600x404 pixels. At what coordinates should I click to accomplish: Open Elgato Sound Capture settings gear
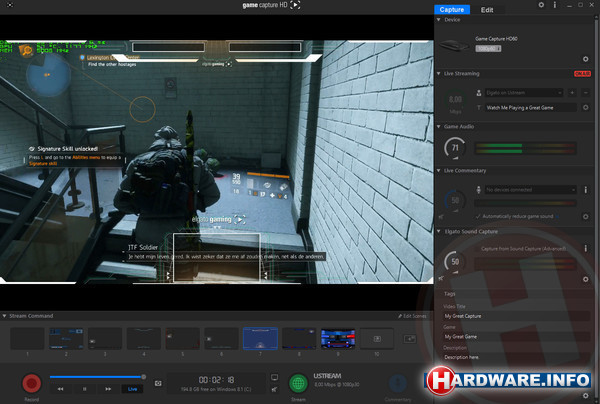pyautogui.click(x=585, y=279)
